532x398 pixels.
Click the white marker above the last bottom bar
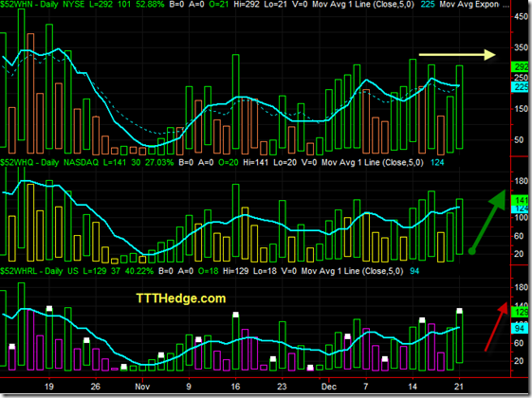pos(459,311)
